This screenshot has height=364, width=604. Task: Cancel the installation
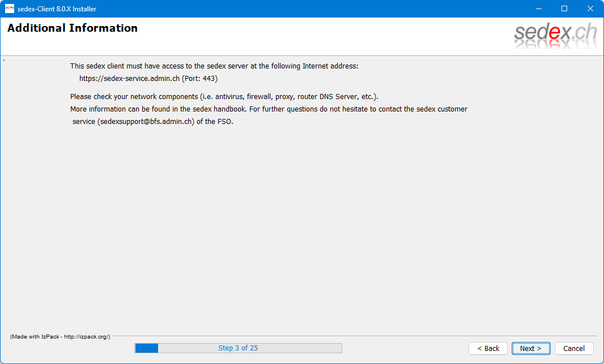(573, 348)
